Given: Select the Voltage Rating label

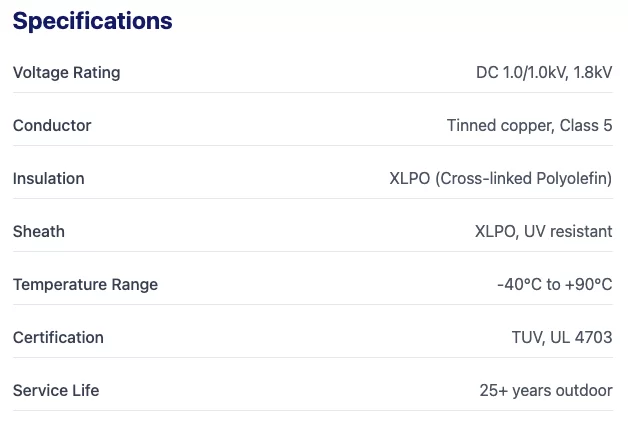Looking at the screenshot, I should pyautogui.click(x=66, y=73).
